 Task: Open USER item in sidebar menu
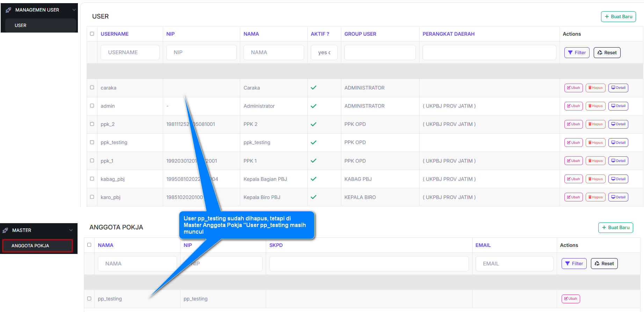[21, 26]
